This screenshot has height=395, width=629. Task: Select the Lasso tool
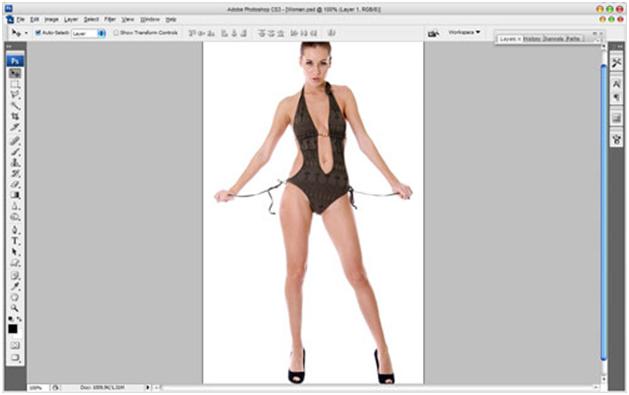click(x=15, y=95)
